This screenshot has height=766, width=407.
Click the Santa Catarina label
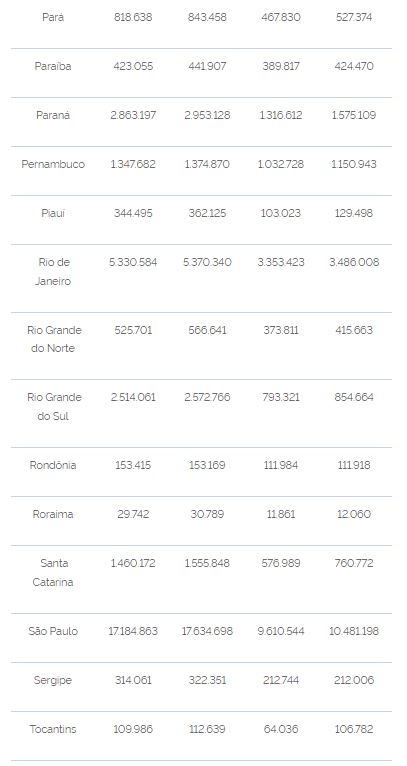[x=53, y=573]
